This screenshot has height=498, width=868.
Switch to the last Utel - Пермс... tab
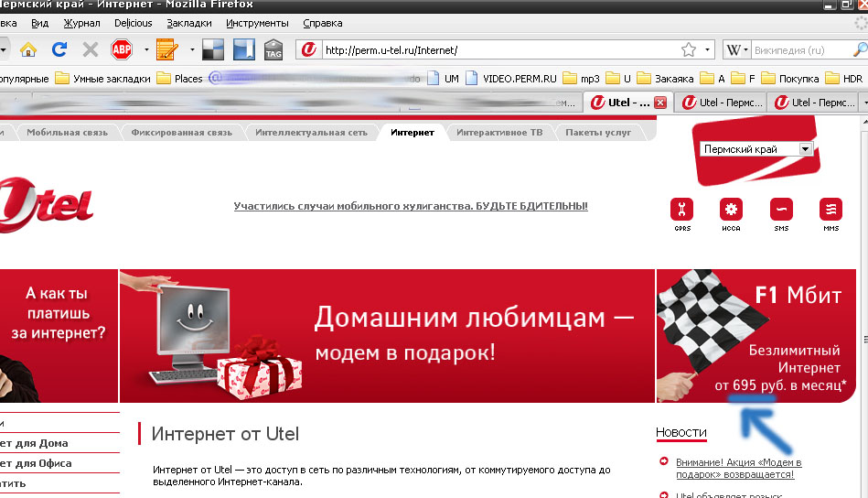[814, 103]
